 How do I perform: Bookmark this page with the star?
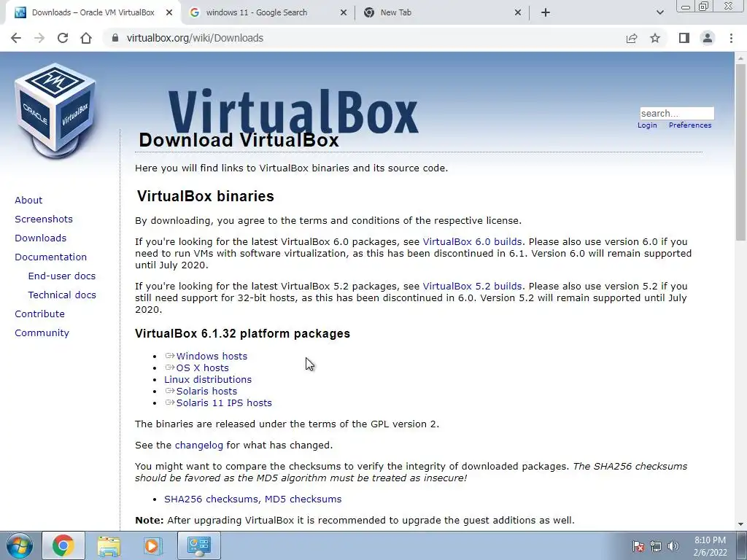[x=655, y=38]
